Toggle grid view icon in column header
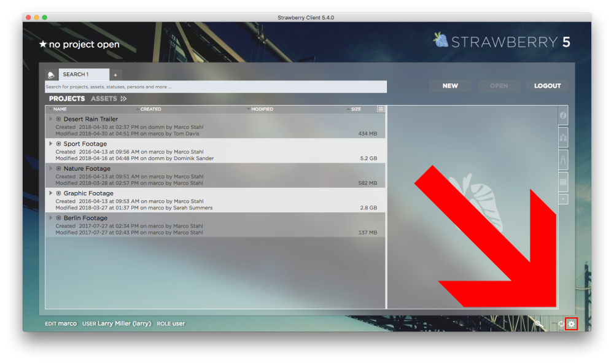 coord(381,109)
